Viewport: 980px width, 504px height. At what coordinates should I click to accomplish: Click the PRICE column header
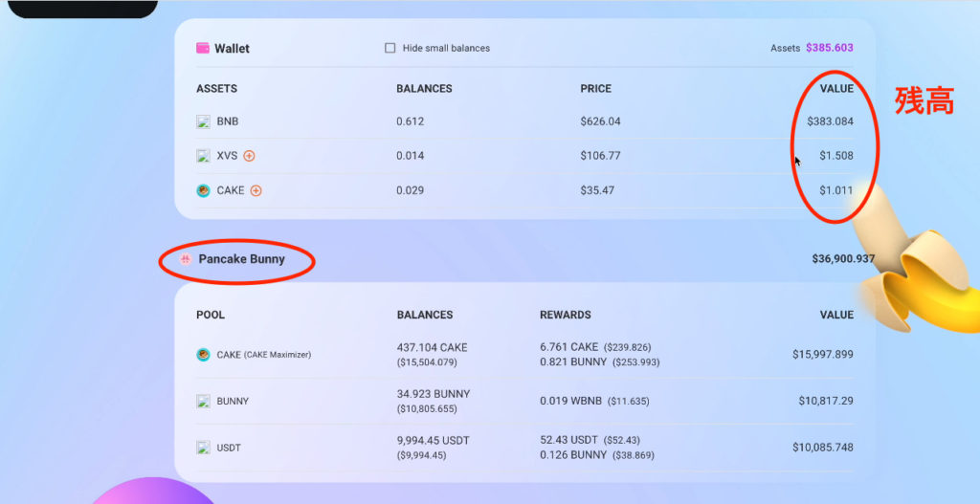click(595, 89)
